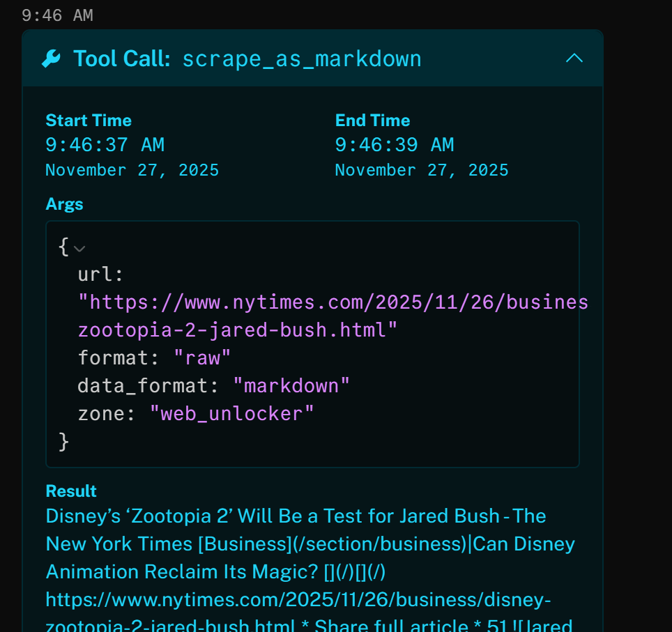Select the markdown data_format value
The height and width of the screenshot is (632, 672).
click(x=292, y=385)
